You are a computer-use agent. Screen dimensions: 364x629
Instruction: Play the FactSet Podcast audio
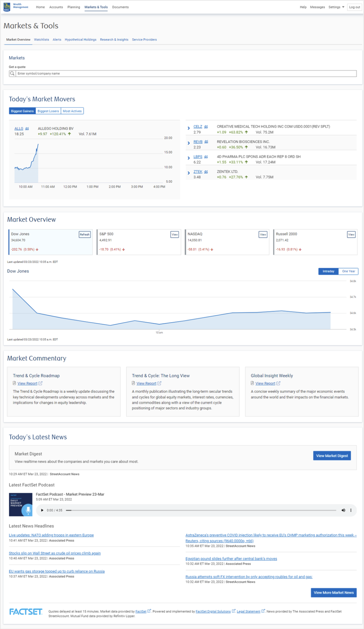(x=42, y=510)
